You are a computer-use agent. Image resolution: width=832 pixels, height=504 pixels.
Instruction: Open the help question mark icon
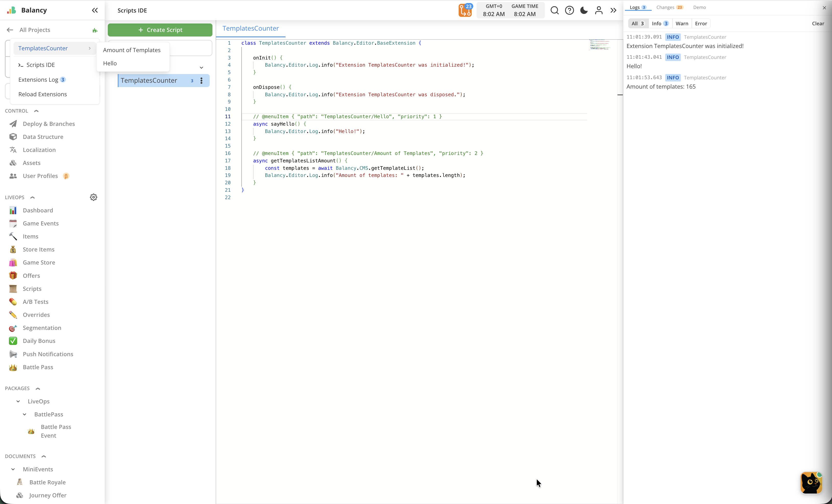pos(569,10)
